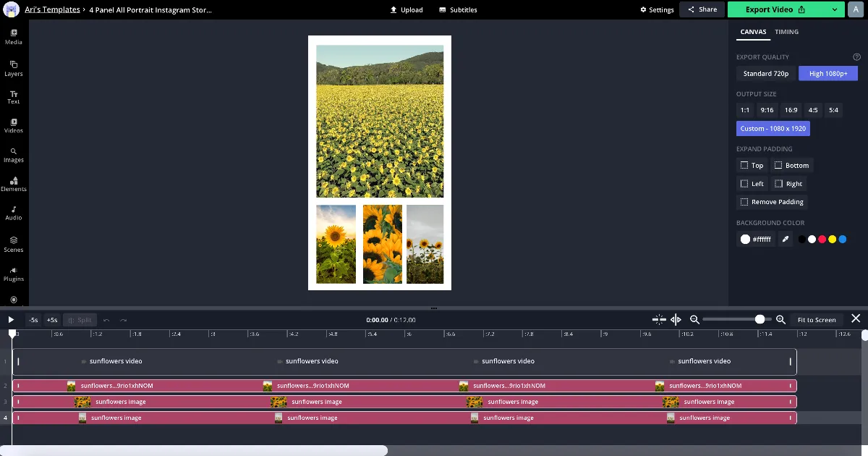
Task: Toggle Top expand padding option
Action: click(x=752, y=165)
